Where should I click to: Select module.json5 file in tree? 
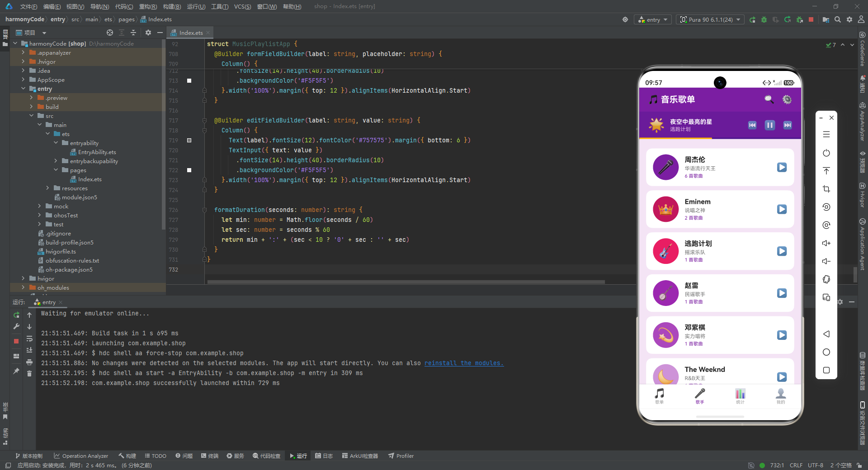pyautogui.click(x=79, y=197)
